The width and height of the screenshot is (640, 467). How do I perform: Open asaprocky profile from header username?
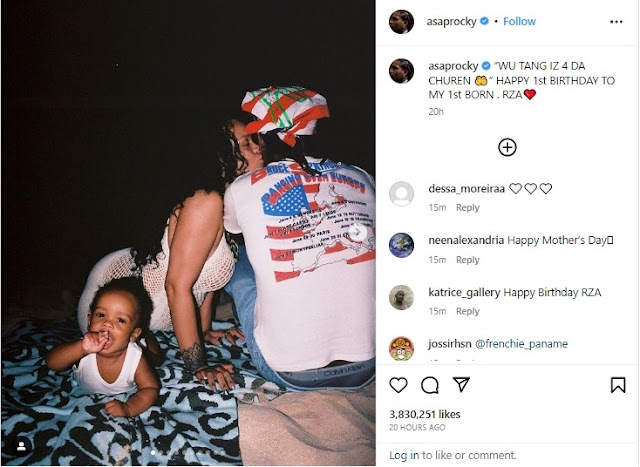tap(451, 21)
